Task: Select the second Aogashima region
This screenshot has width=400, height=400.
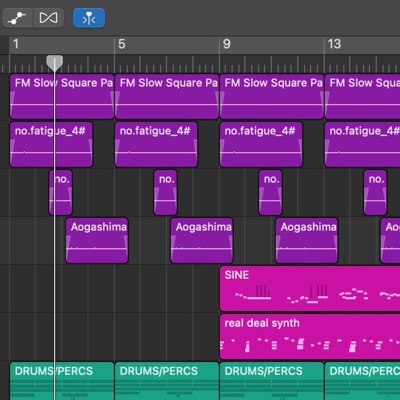Action: coord(202,241)
